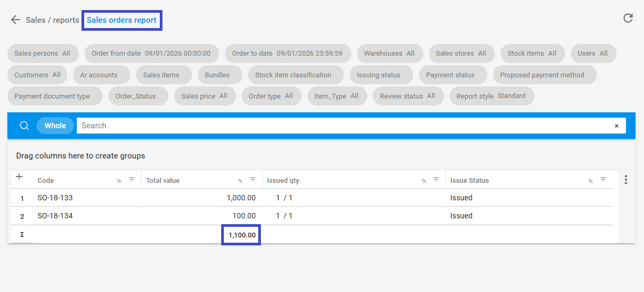Go back using the left arrow icon
The image size is (644, 292).
[x=15, y=20]
